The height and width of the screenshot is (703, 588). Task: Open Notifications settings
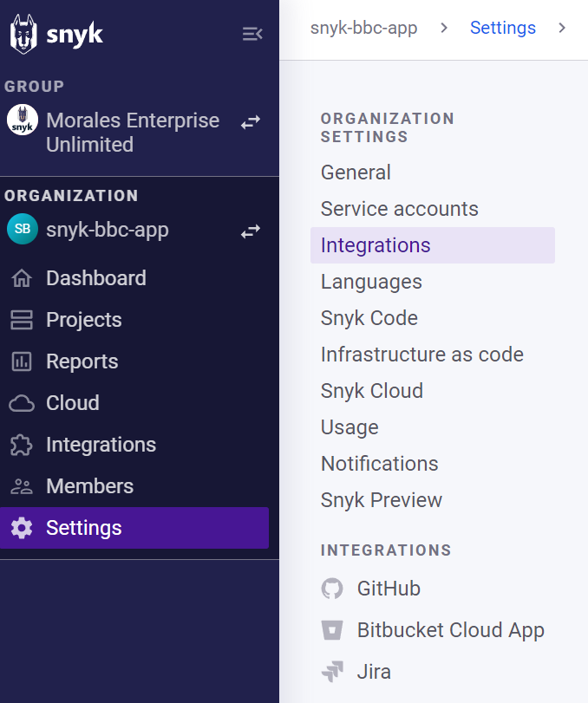(380, 464)
